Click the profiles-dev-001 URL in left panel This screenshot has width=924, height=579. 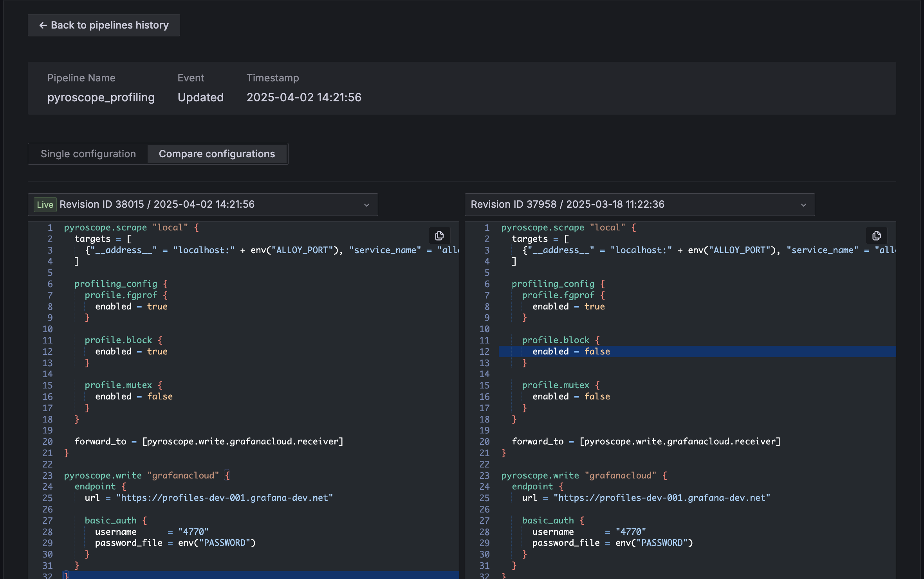tap(224, 498)
